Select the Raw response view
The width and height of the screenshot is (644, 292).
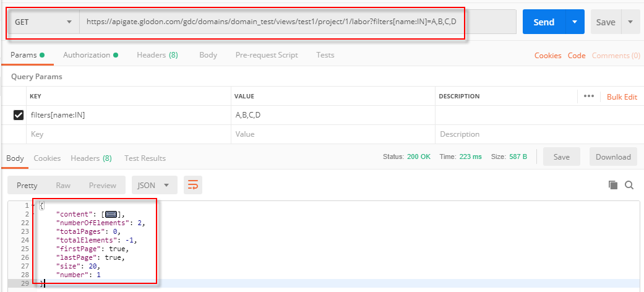pos(63,185)
